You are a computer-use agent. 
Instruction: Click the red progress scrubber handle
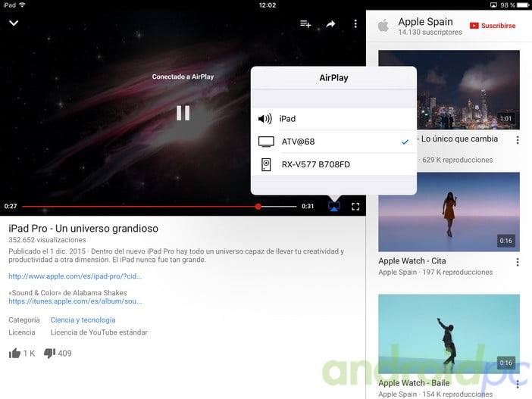pos(258,207)
